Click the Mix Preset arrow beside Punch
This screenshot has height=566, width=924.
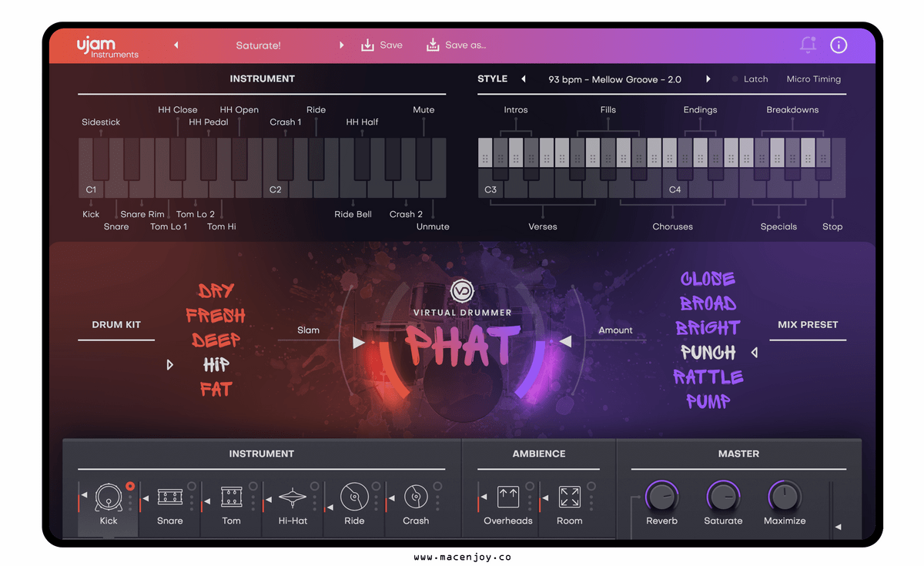(x=755, y=353)
